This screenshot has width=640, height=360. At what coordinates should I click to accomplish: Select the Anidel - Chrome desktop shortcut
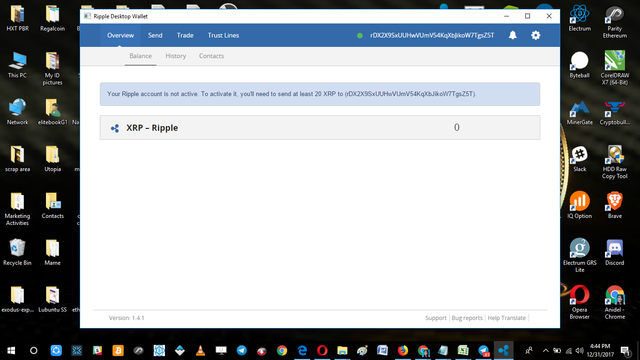[614, 302]
